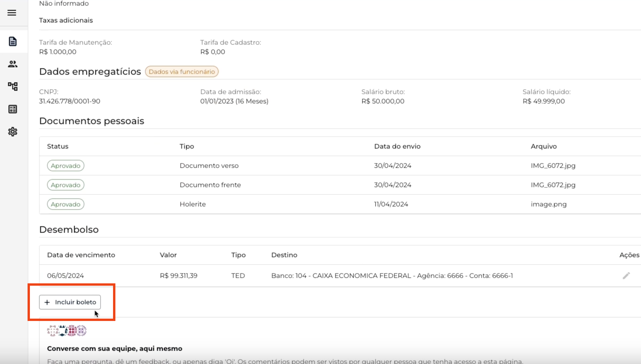
Task: Open the first IMG_6072.jpg file for Documento verso
Action: [x=553, y=166]
